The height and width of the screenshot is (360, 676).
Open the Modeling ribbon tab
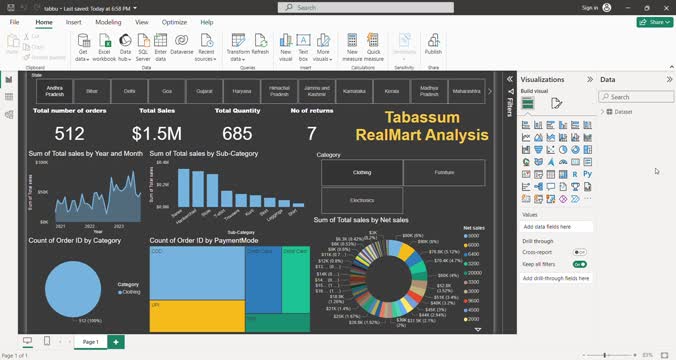[x=108, y=22]
